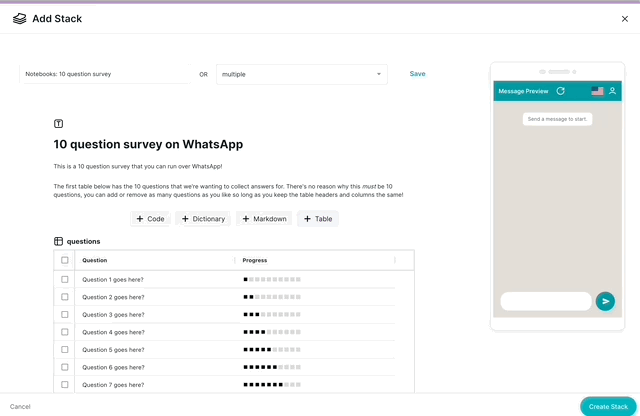Click 'Send a message to start.' bubble
640x416 pixels.
557,119
